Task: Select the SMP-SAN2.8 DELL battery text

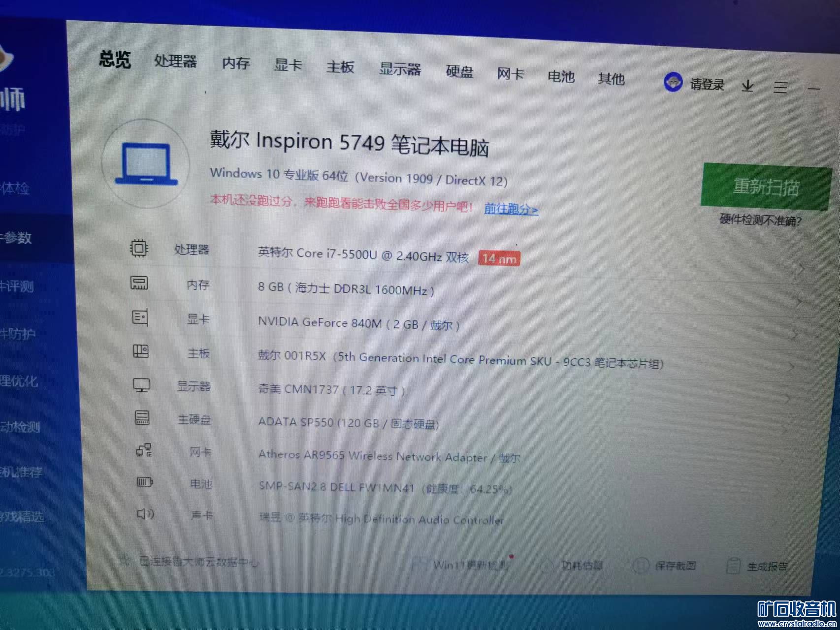Action: click(x=386, y=488)
